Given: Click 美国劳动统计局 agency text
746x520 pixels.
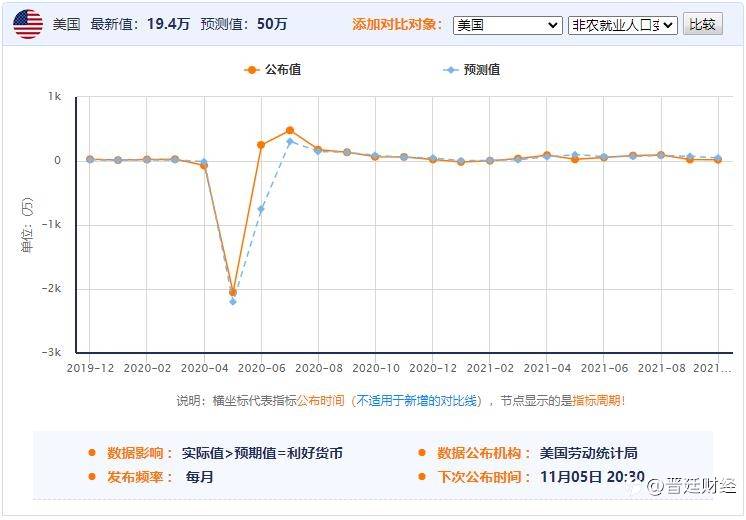Looking at the screenshot, I should (x=589, y=453).
